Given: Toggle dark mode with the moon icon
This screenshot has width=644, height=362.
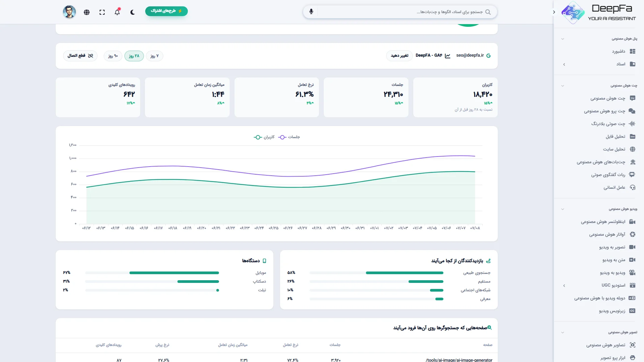Looking at the screenshot, I should [x=132, y=12].
